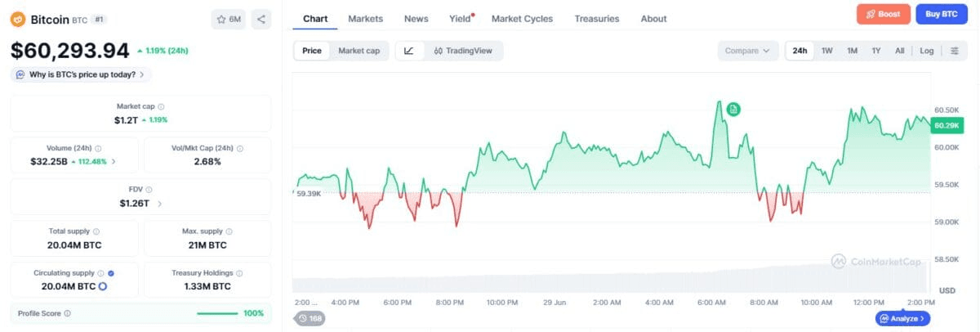The image size is (980, 332).
Task: Open the Yield tab
Action: [461, 19]
